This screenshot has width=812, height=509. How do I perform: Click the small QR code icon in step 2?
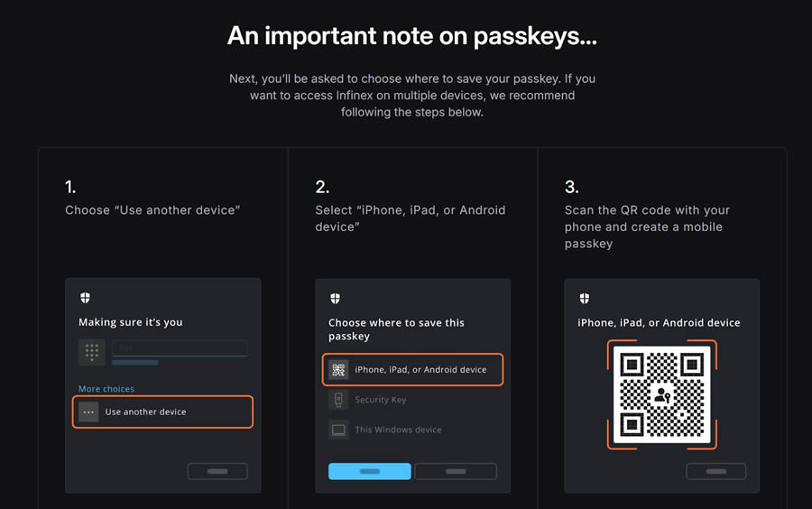338,369
